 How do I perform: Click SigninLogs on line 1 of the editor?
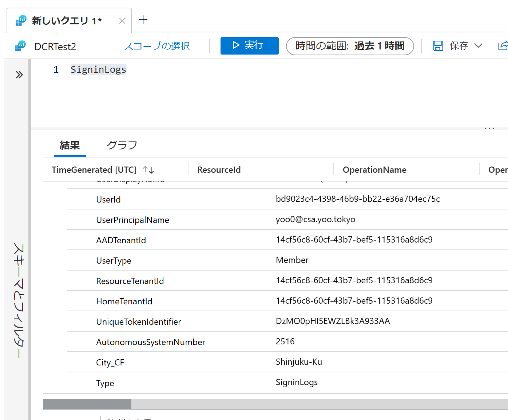98,69
